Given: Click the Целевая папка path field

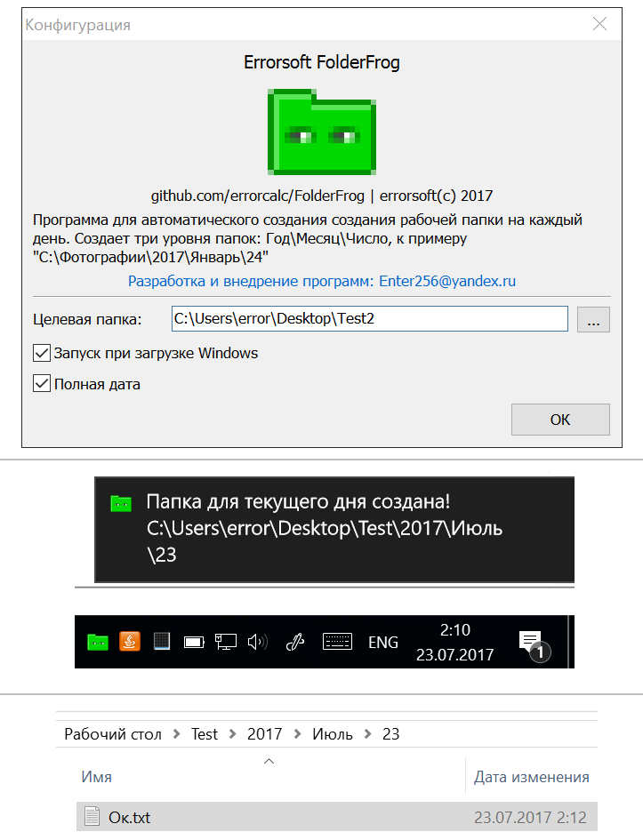Looking at the screenshot, I should 370,319.
